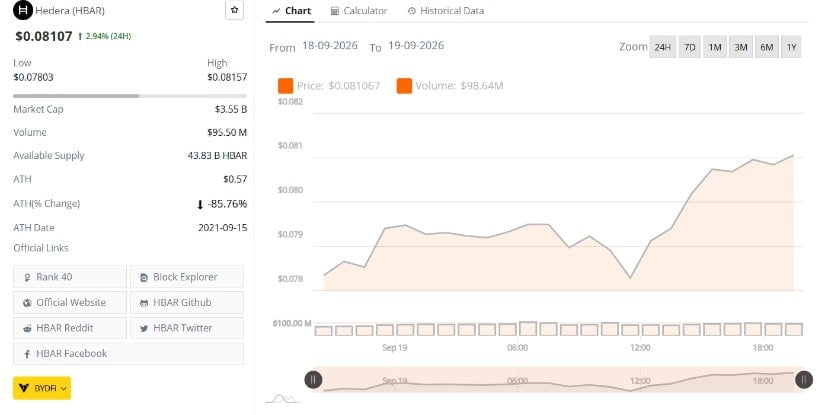Click the BYDFi logo icon
The height and width of the screenshot is (415, 825).
[x=24, y=388]
